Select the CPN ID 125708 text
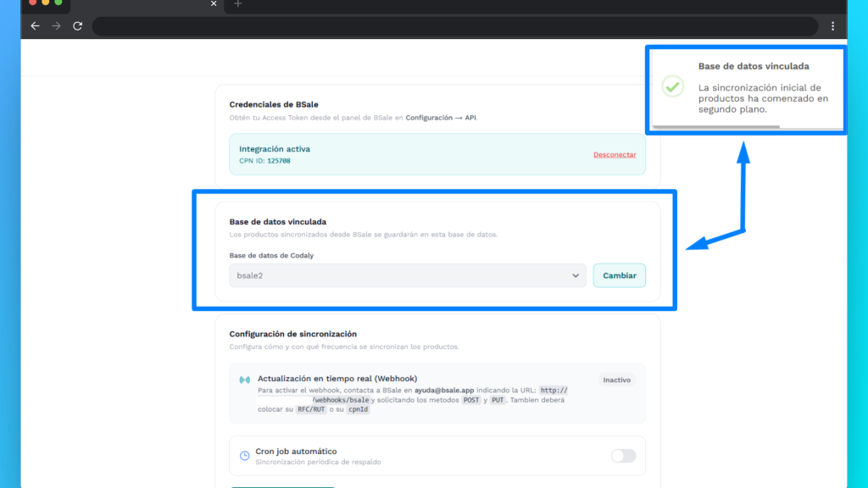 (x=264, y=161)
